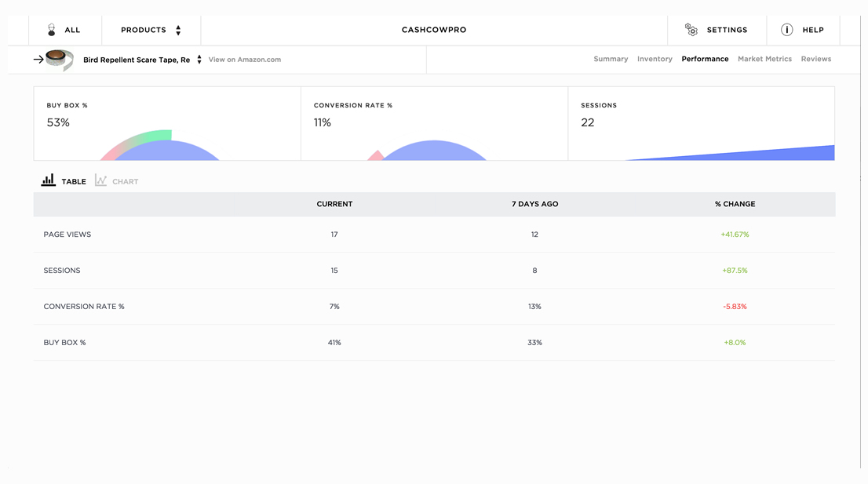Click the Settings gear icon
868x484 pixels.
point(691,29)
